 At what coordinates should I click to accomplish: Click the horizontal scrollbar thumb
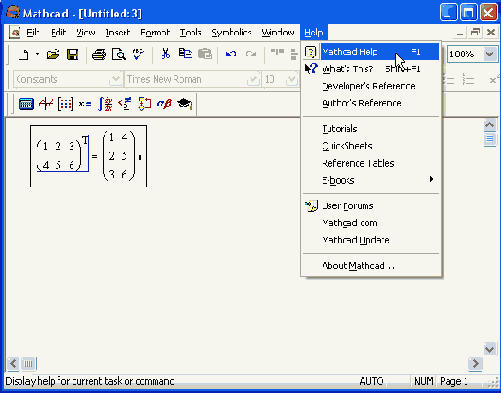tap(29, 363)
